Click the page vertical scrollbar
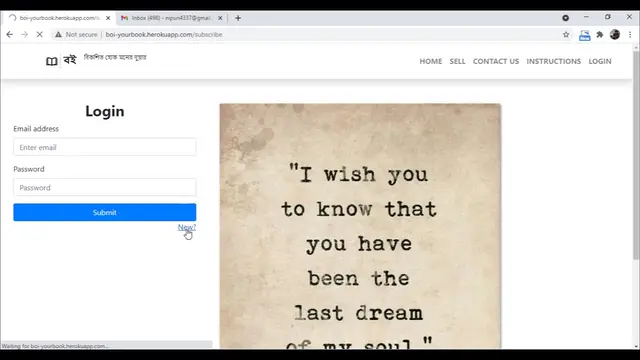The width and height of the screenshot is (640, 360). pyautogui.click(x=636, y=155)
